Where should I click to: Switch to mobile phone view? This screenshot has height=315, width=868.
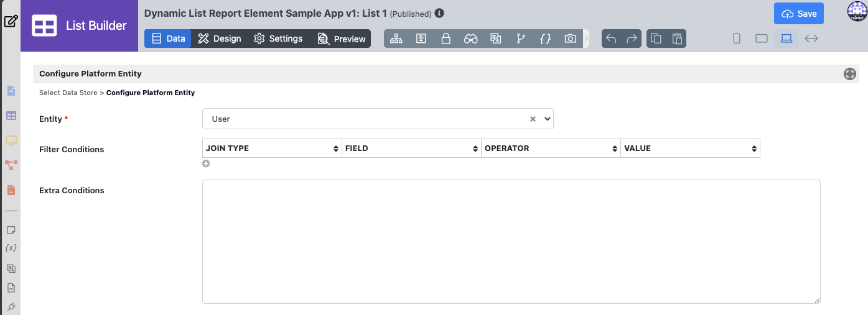click(x=737, y=39)
